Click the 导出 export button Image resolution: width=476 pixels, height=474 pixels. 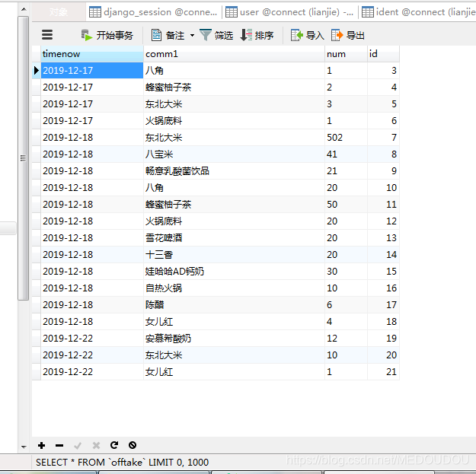[348, 36]
